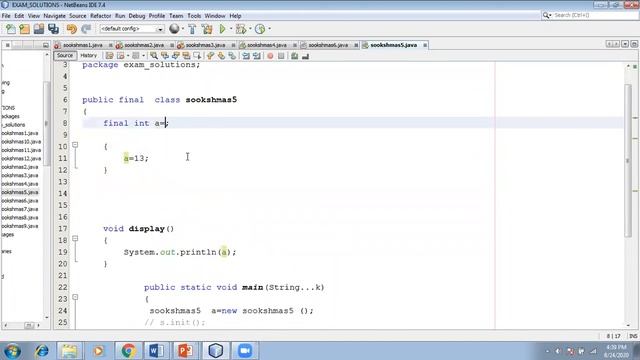
Task: Click the Build Project hammer icon
Action: point(192,29)
